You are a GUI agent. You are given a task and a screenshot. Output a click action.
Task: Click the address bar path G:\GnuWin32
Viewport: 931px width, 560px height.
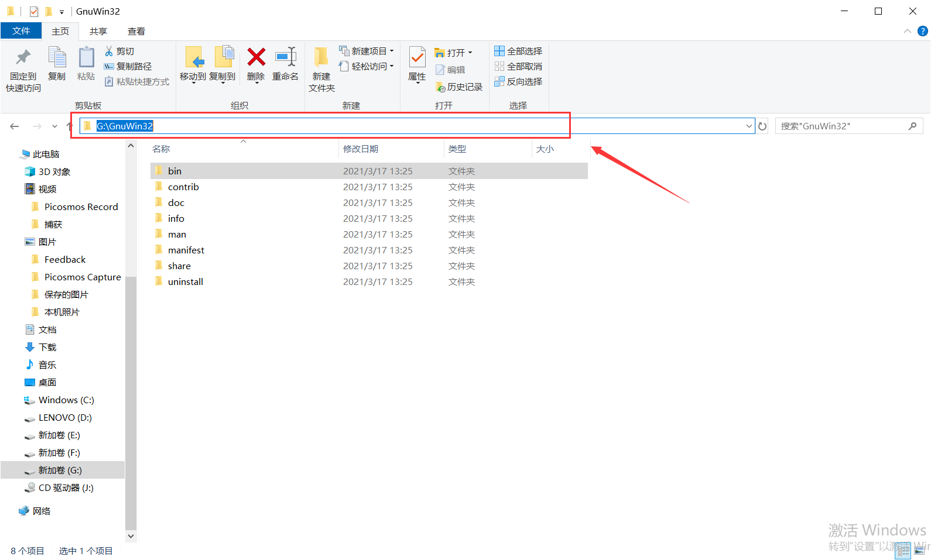(x=125, y=126)
